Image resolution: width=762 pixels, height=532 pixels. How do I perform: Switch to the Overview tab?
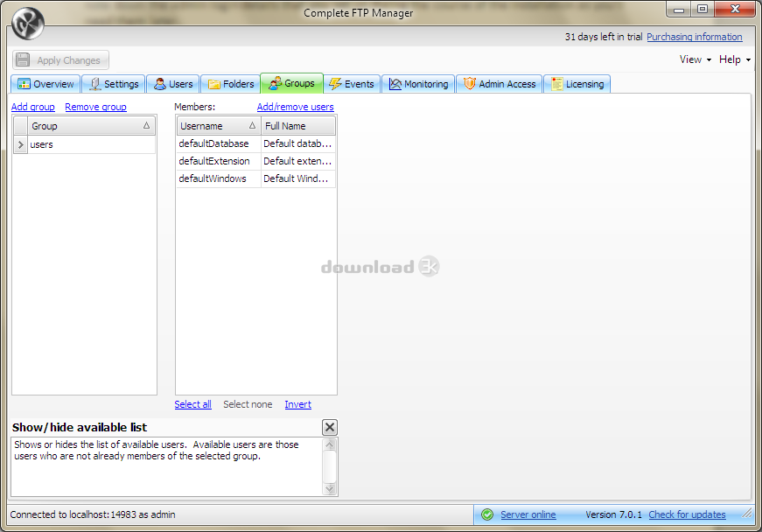pos(45,84)
